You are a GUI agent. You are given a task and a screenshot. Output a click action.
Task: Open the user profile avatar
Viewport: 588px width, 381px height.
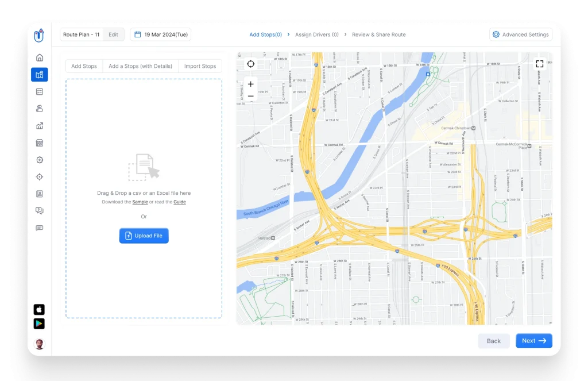point(39,344)
